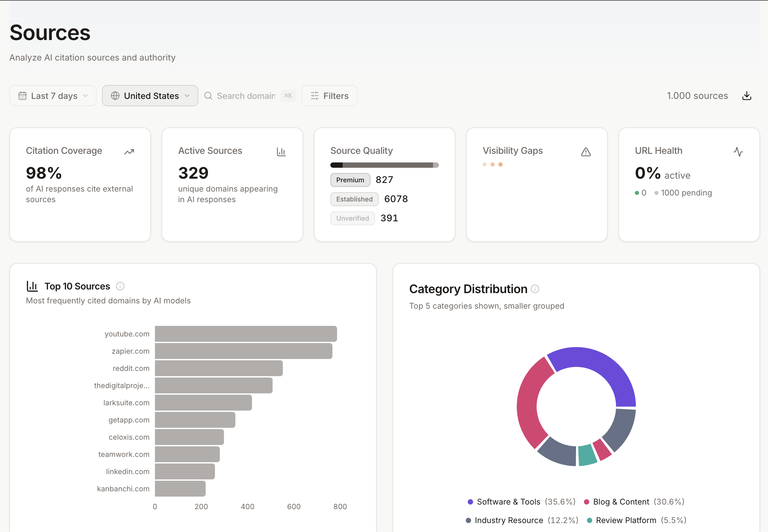This screenshot has width=768, height=532.
Task: Click the URL Health activity pulse icon
Action: [x=738, y=152]
